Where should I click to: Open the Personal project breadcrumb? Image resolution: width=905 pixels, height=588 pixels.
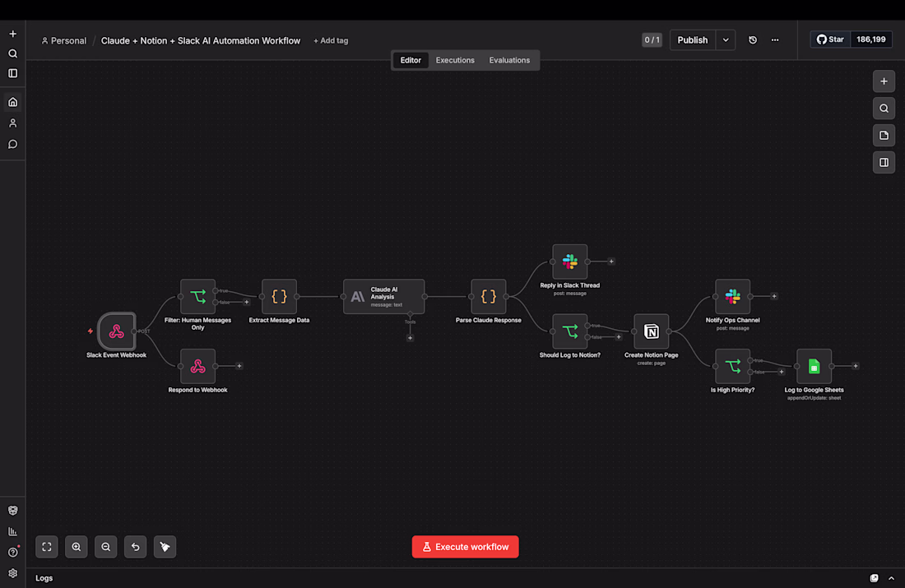point(63,40)
